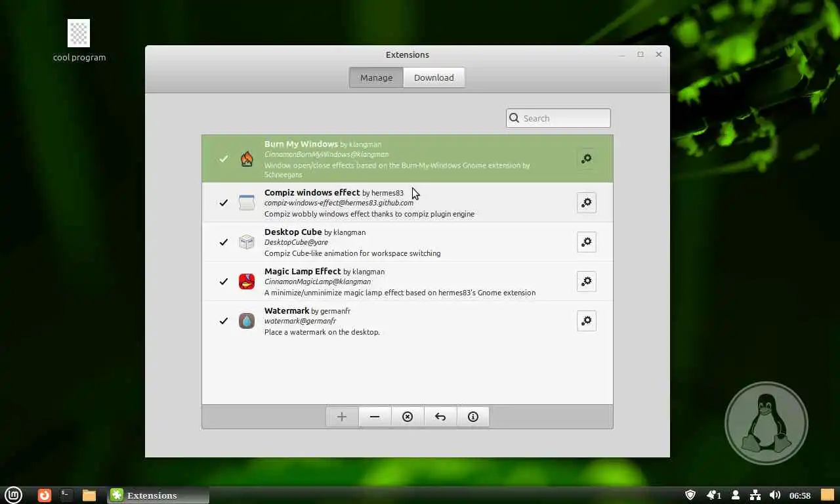The image size is (840, 504).
Task: Click the text CinnamonBurnMyWindows@klangman
Action: tap(326, 154)
